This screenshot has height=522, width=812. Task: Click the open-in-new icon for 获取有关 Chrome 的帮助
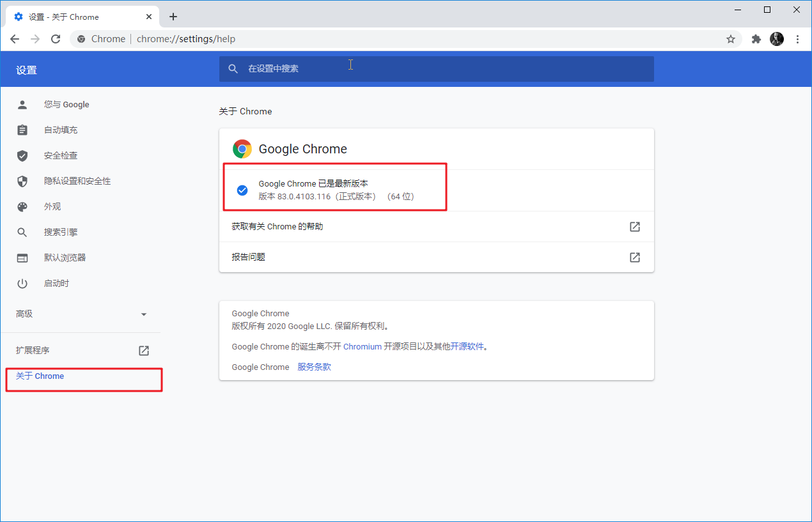click(635, 226)
